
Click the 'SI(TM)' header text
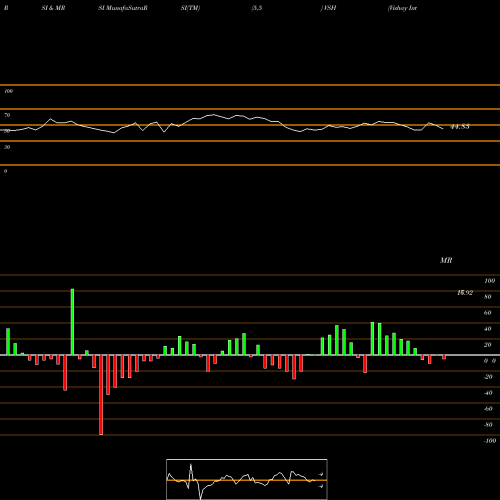coord(190,8)
